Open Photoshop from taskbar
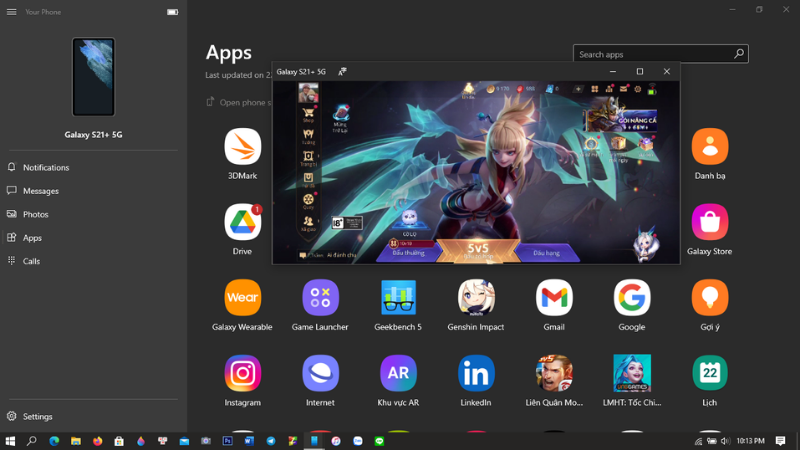This screenshot has width=800, height=450. 228,441
